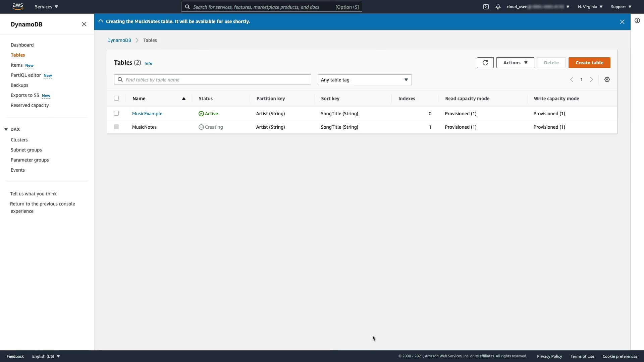
Task: Click the Create table button
Action: pyautogui.click(x=589, y=63)
